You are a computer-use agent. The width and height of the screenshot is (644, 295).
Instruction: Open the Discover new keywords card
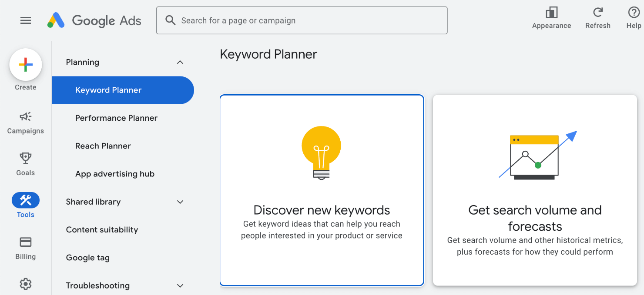pos(322,190)
